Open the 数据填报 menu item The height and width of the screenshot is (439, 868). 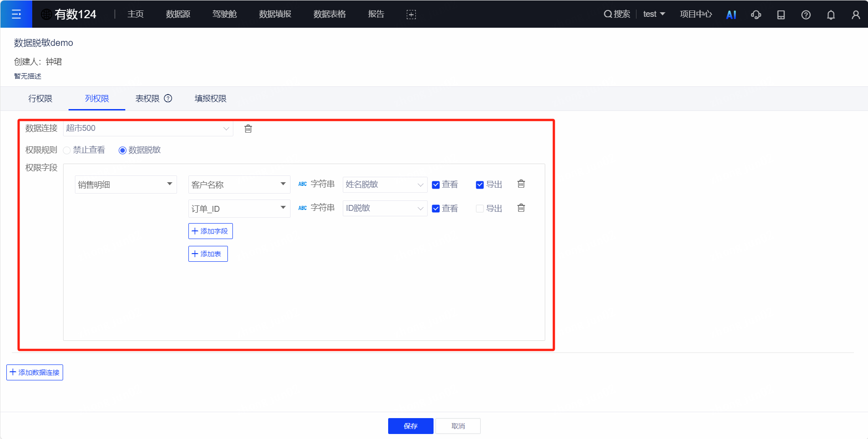275,14
